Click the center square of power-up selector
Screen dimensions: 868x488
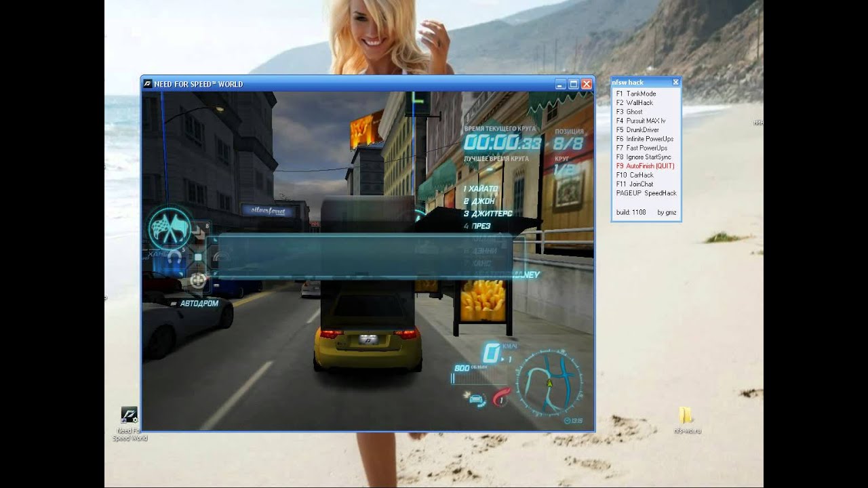(198, 257)
